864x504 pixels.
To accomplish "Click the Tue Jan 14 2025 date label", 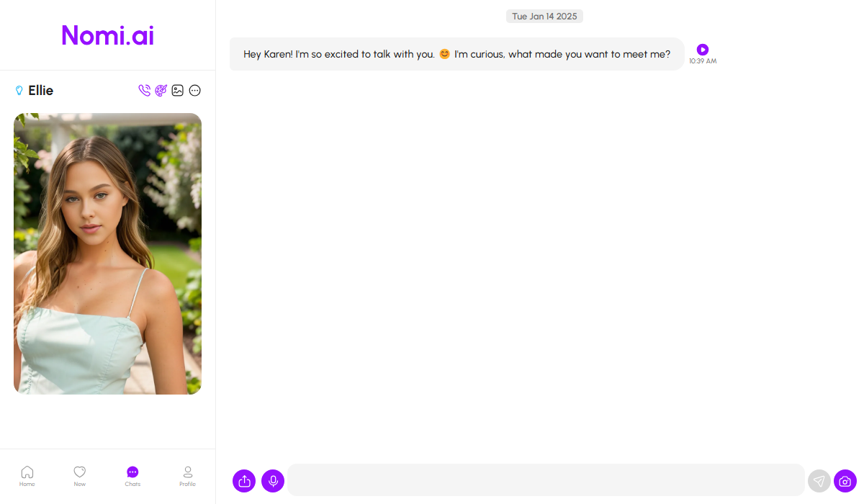I will pos(544,17).
